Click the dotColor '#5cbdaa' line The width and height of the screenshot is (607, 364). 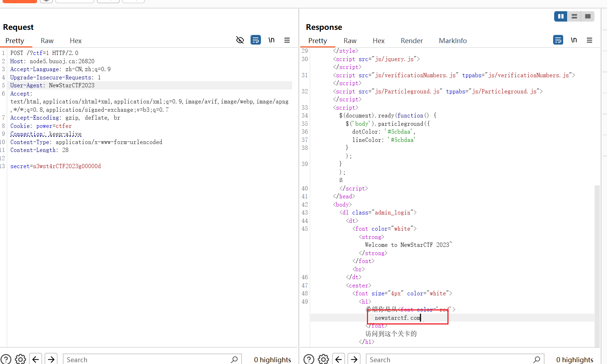(x=384, y=132)
